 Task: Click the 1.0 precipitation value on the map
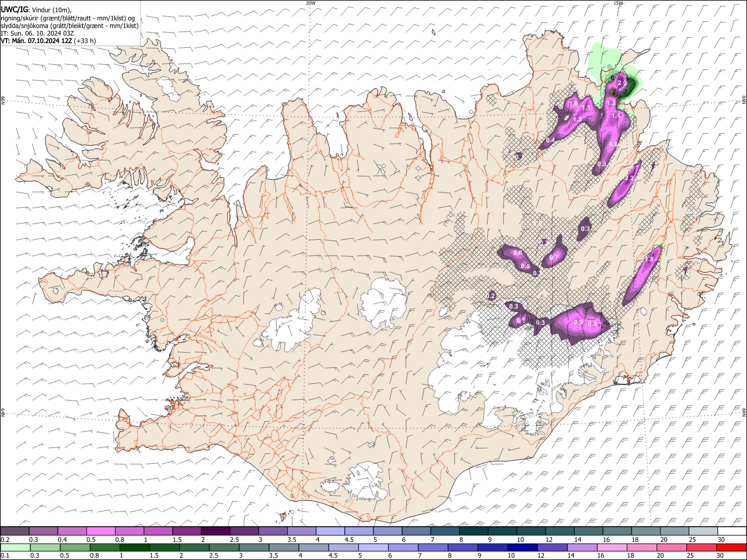[573, 103]
